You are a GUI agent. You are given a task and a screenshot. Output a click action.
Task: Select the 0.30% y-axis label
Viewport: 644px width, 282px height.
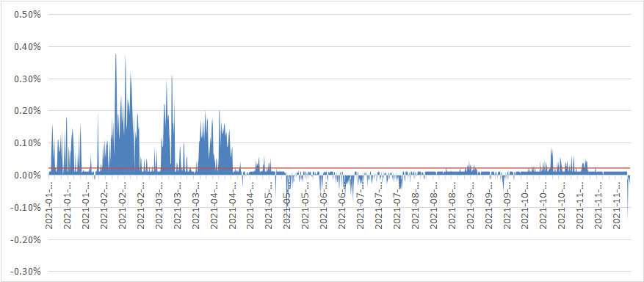tap(27, 79)
